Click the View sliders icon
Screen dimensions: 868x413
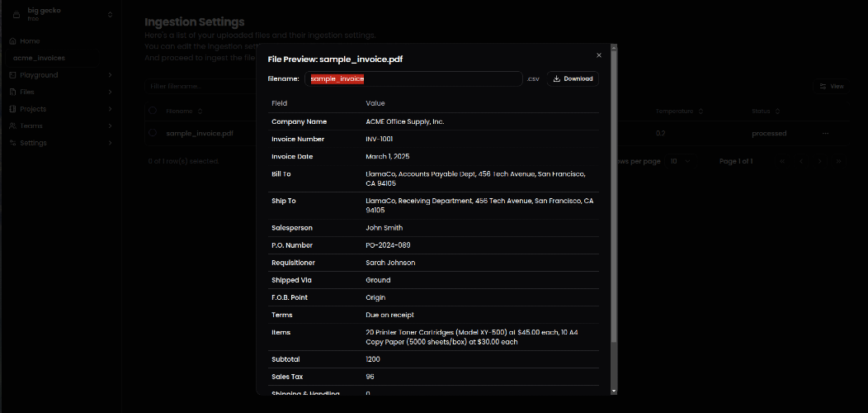click(823, 87)
